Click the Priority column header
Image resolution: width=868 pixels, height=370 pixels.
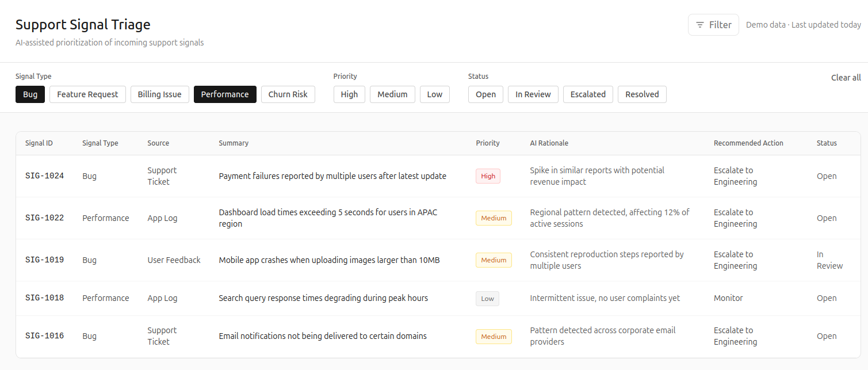coord(487,143)
